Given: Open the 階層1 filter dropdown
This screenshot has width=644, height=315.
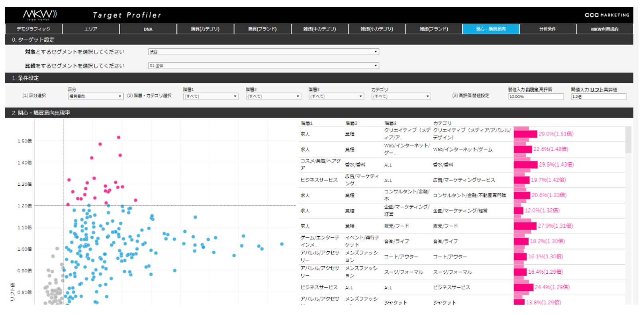Looking at the screenshot, I should tap(211, 96).
